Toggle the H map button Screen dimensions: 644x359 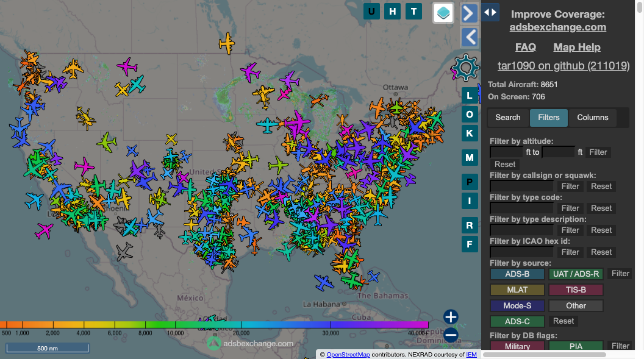(x=392, y=12)
